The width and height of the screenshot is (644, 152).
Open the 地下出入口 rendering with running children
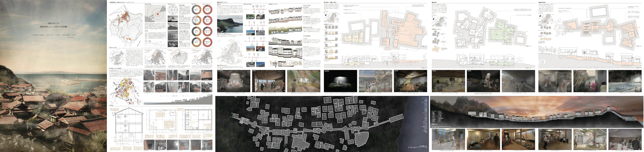tap(303, 81)
